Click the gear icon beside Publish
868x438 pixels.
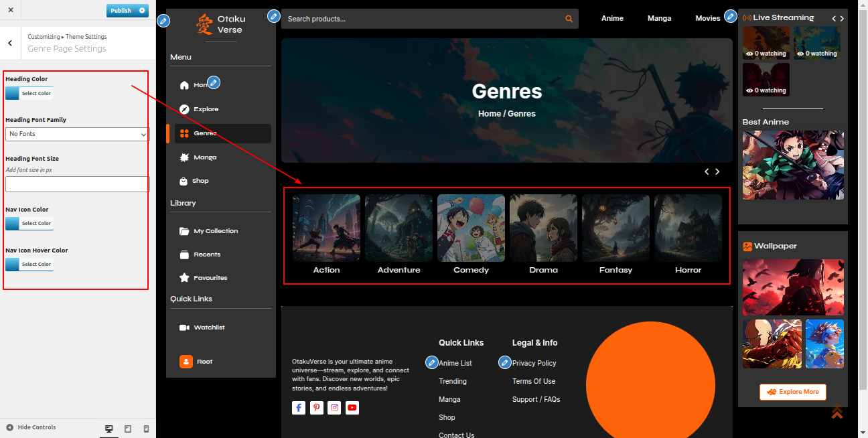142,11
